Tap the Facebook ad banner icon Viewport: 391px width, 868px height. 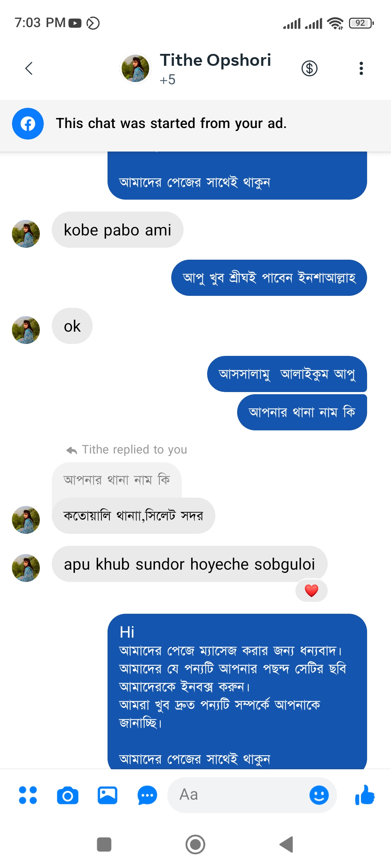click(x=28, y=124)
